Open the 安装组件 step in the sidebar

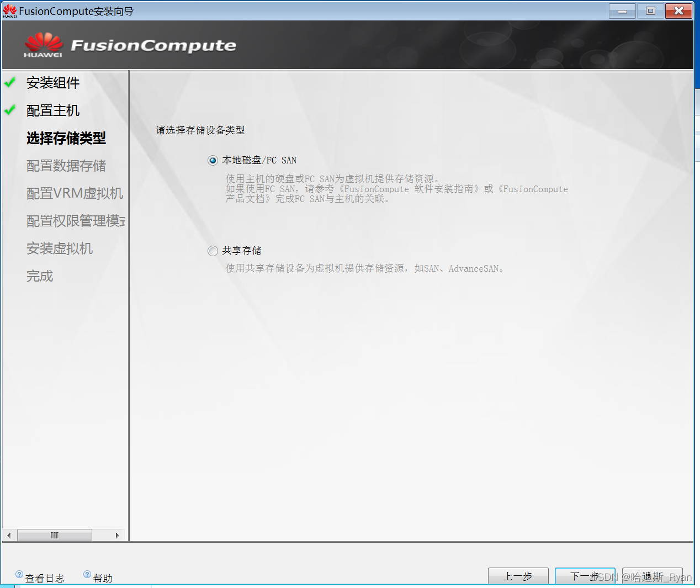[53, 83]
